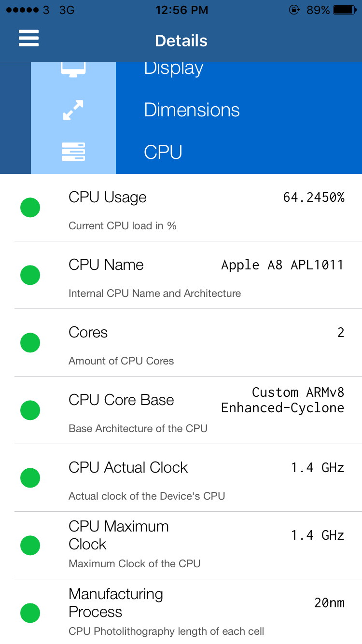Tap the green dot next to Manufacturing Process
The width and height of the screenshot is (362, 644).
pos(30,613)
